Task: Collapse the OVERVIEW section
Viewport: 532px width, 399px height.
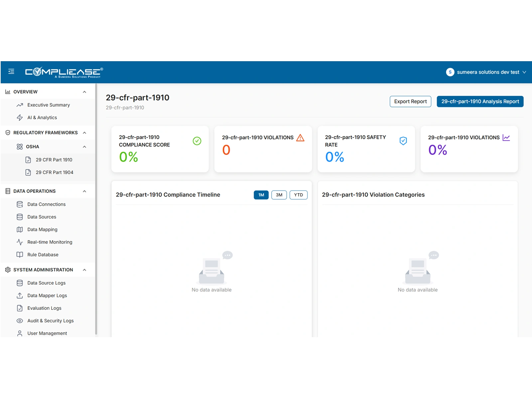Action: coord(84,91)
